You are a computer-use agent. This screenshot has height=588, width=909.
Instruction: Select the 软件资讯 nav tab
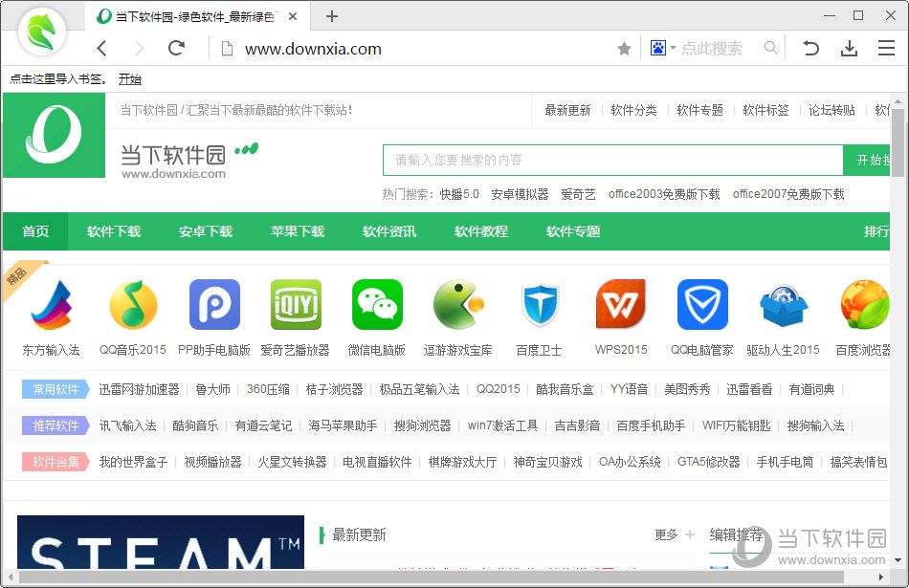389,231
